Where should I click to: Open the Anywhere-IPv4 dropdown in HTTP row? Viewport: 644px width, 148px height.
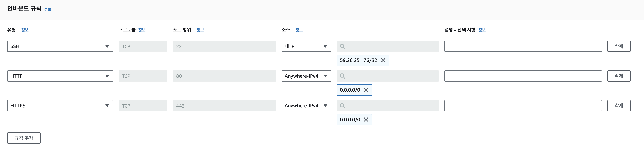[306, 76]
